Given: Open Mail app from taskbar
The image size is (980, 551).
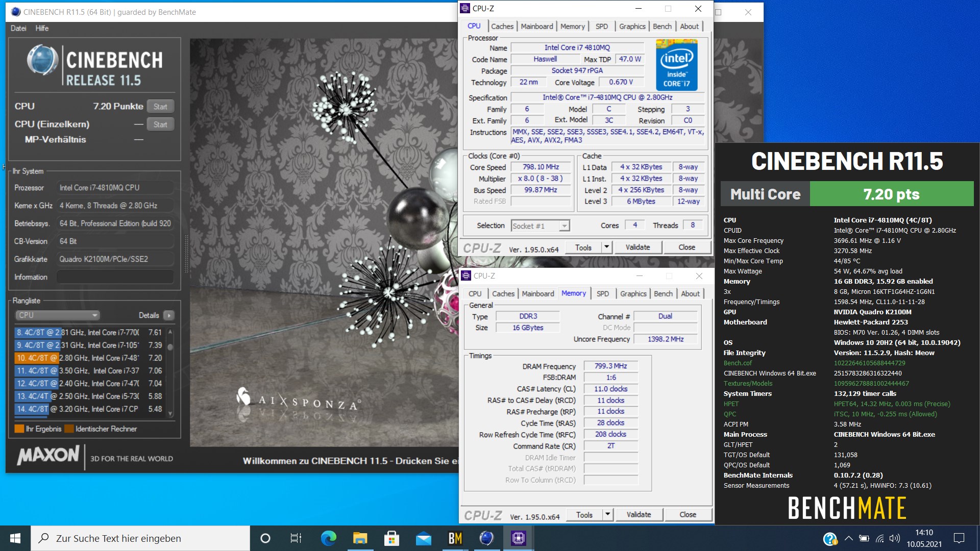Looking at the screenshot, I should click(423, 538).
